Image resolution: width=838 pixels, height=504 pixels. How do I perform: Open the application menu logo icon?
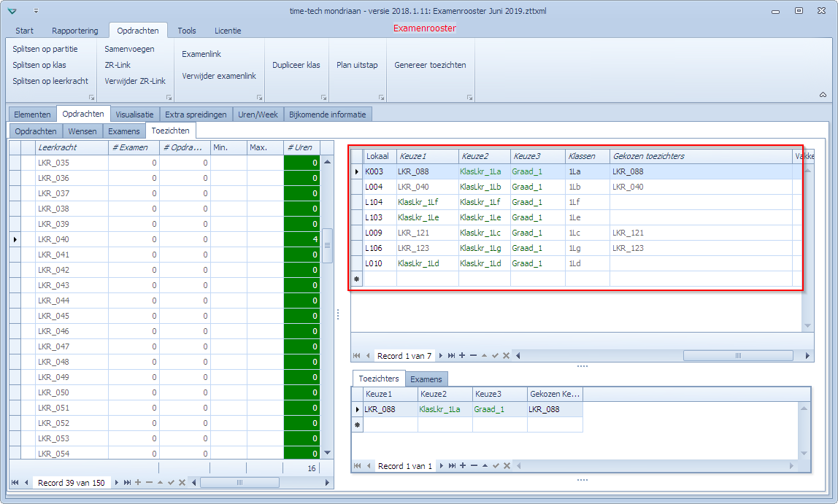pyautogui.click(x=12, y=11)
